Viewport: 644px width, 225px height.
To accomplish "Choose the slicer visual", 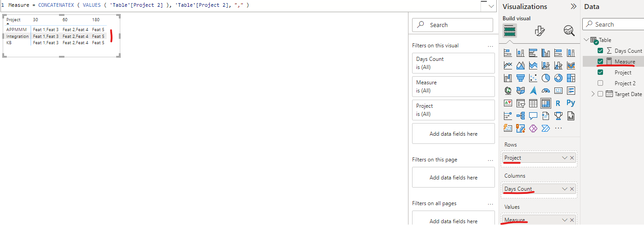I will point(521,103).
